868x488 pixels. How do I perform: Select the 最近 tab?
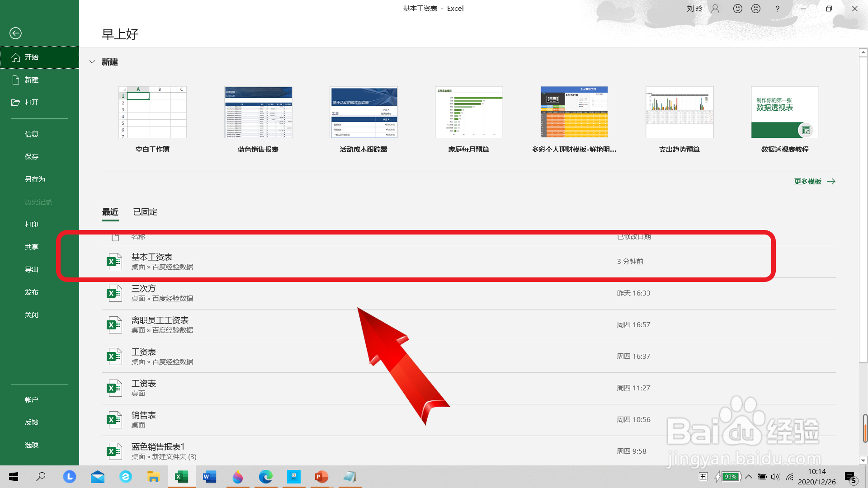point(110,212)
